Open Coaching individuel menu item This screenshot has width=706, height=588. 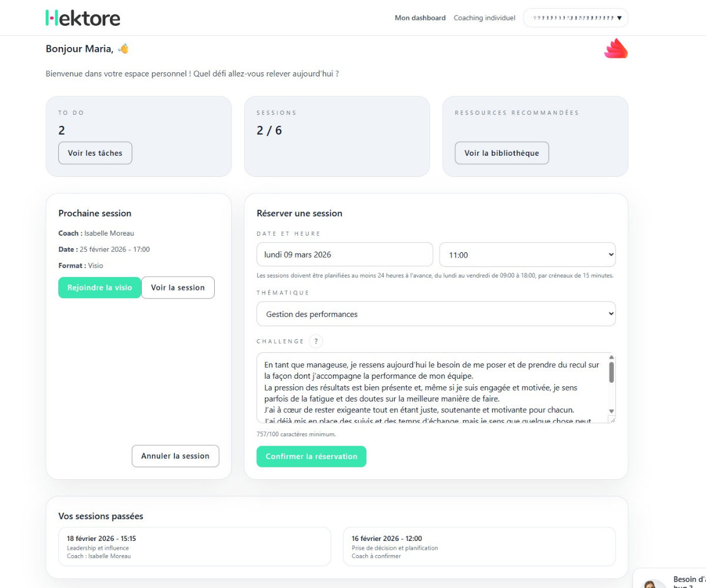coord(484,18)
